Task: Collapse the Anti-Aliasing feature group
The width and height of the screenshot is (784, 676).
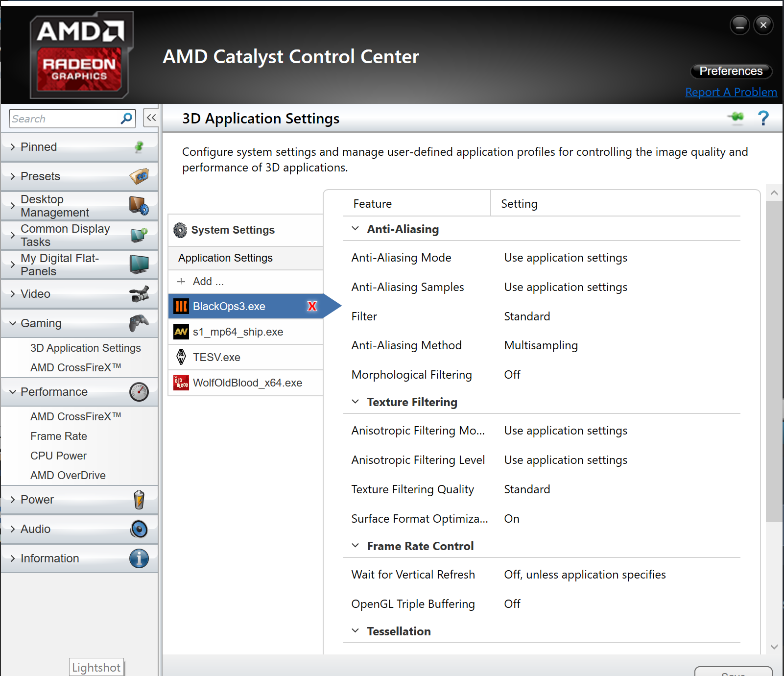Action: (356, 229)
